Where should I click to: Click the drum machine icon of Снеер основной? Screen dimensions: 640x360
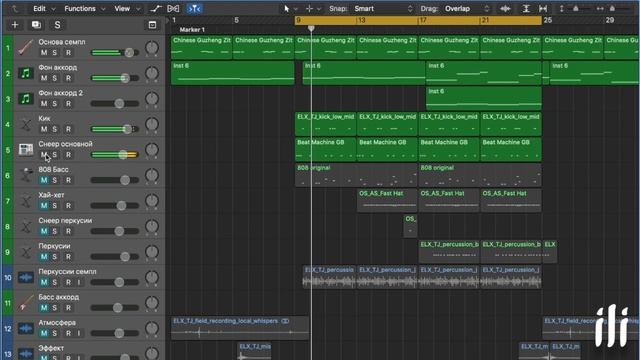point(25,150)
